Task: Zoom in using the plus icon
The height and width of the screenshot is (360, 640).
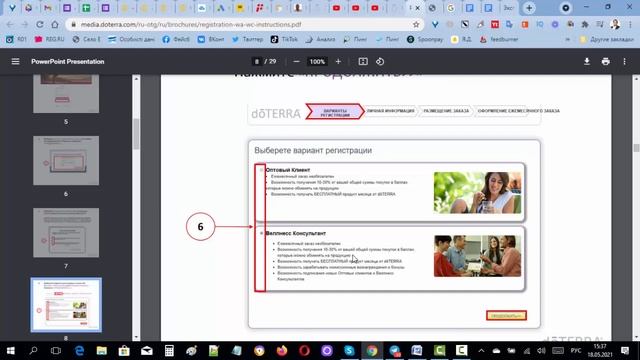Action: (x=338, y=62)
